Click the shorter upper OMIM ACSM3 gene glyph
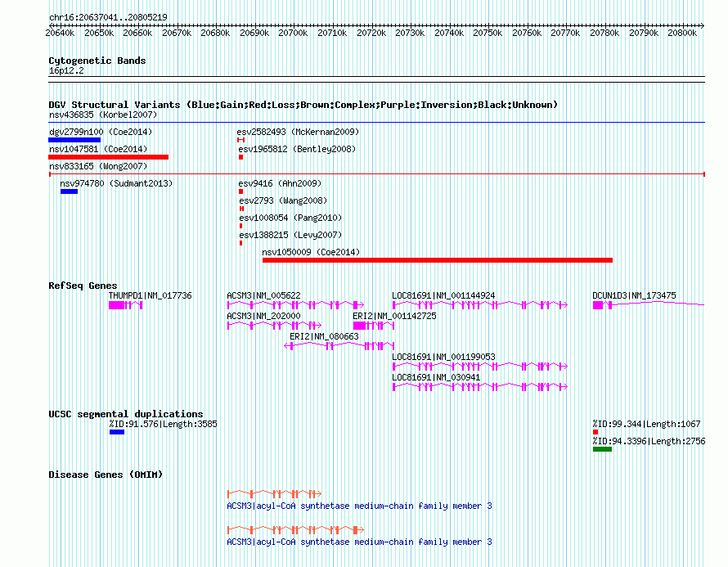The width and height of the screenshot is (728, 567). (x=274, y=493)
